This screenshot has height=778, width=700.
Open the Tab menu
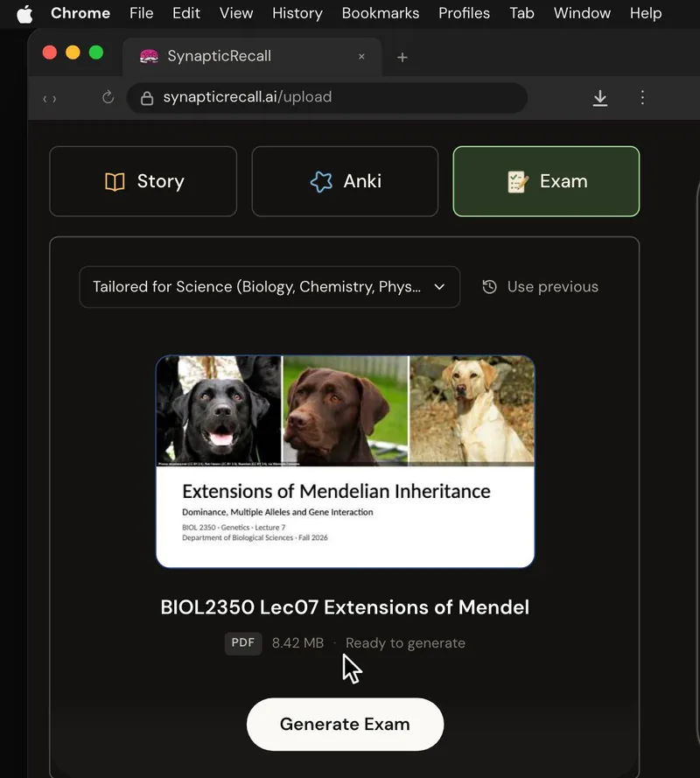pos(521,13)
